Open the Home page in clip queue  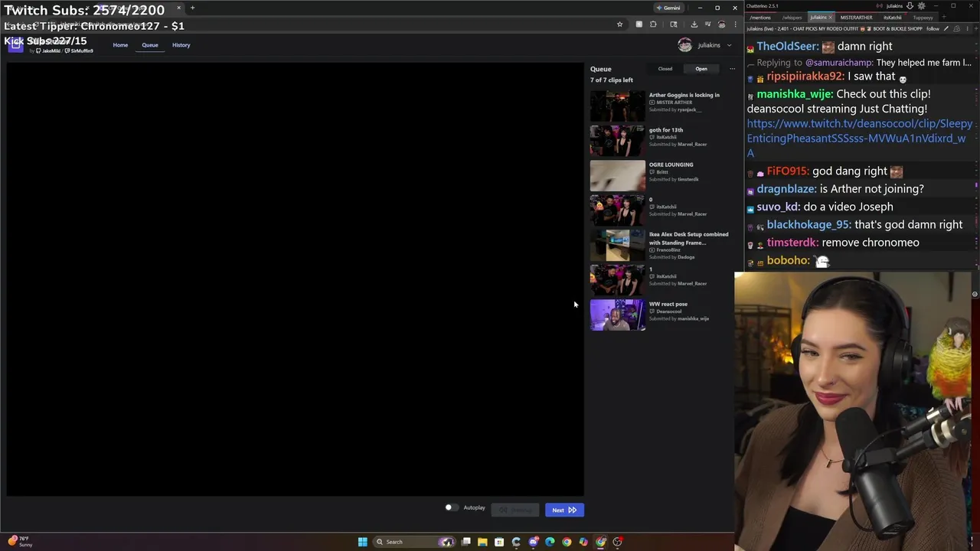(x=120, y=45)
